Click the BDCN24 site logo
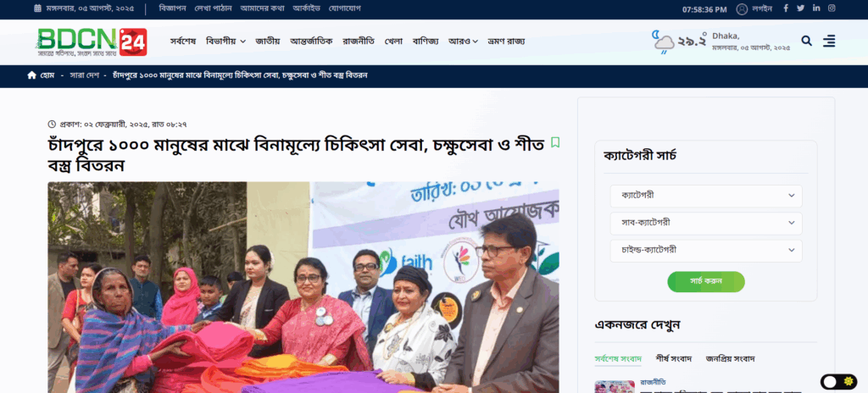This screenshot has height=393, width=868. pyautogui.click(x=92, y=42)
